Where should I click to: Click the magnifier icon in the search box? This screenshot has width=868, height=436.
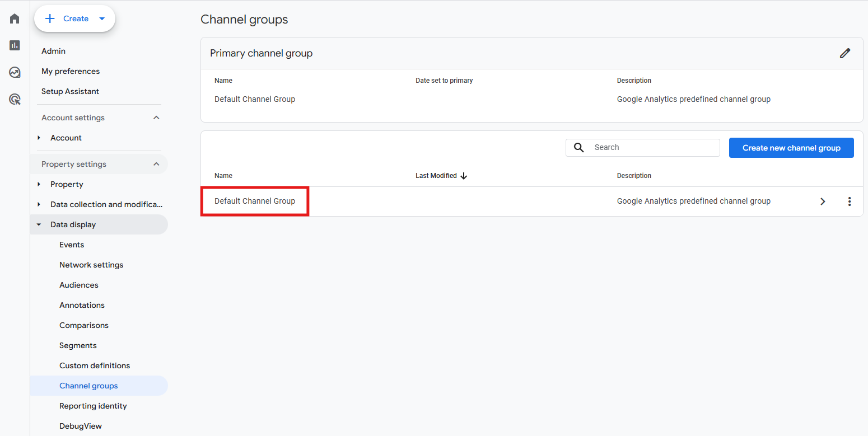pos(579,147)
